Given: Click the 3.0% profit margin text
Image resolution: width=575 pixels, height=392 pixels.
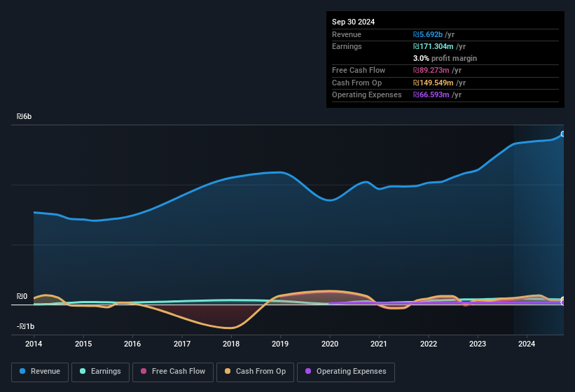Looking at the screenshot, I should tap(445, 58).
